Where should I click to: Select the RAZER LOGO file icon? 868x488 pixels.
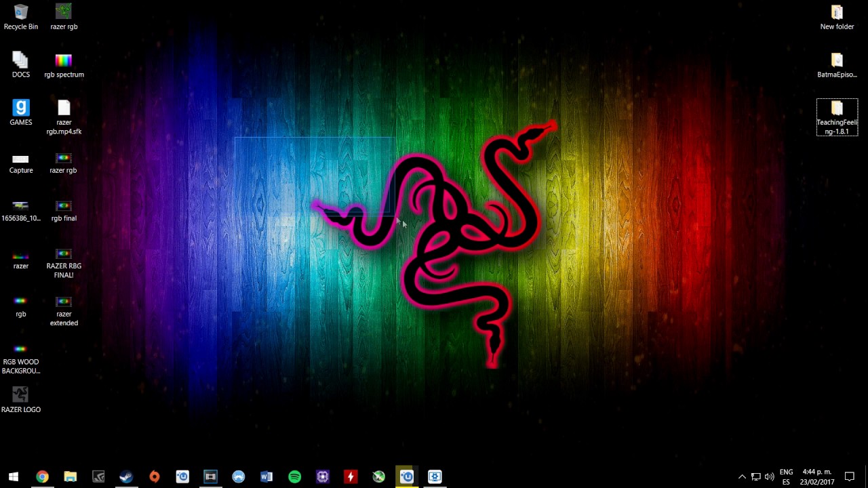[21, 400]
